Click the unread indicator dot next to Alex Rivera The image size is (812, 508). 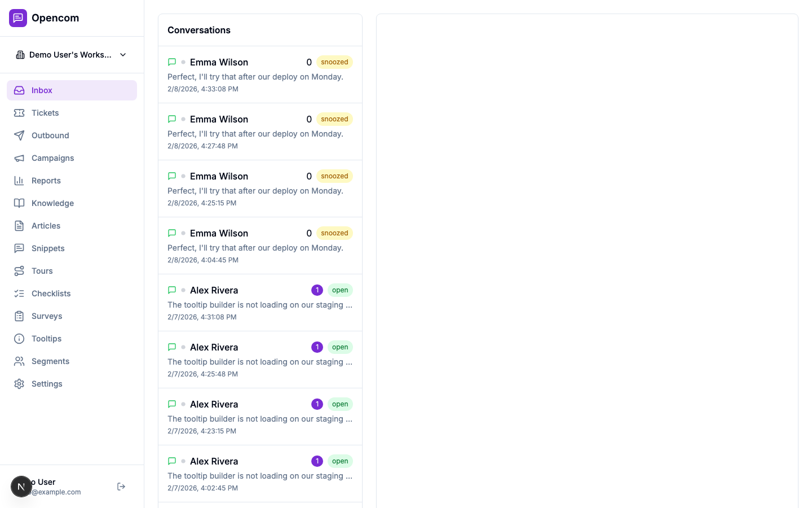pyautogui.click(x=183, y=290)
